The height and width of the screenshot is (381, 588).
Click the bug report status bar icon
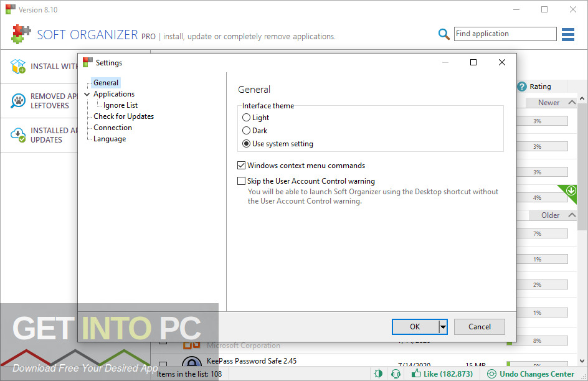(x=378, y=374)
